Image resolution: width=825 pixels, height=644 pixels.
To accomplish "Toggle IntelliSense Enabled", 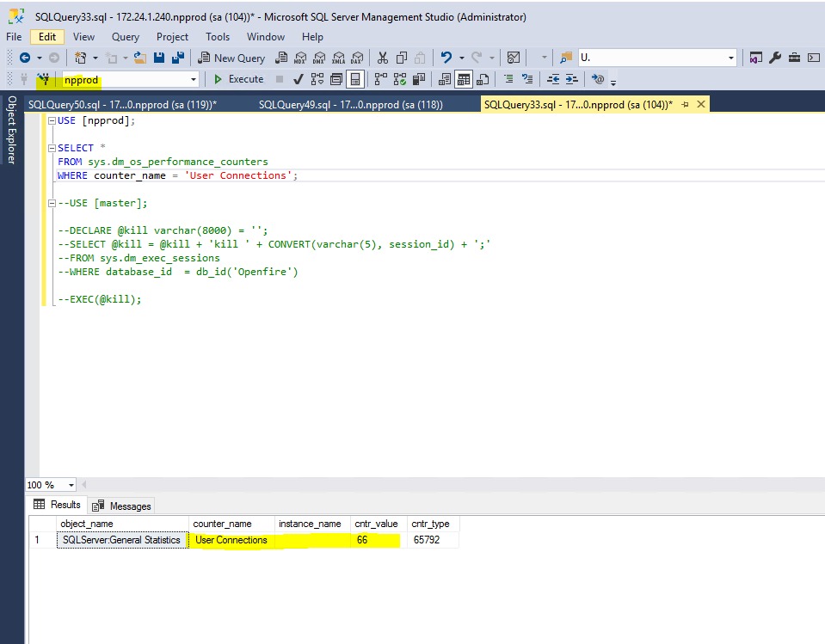I will pyautogui.click(x=355, y=79).
